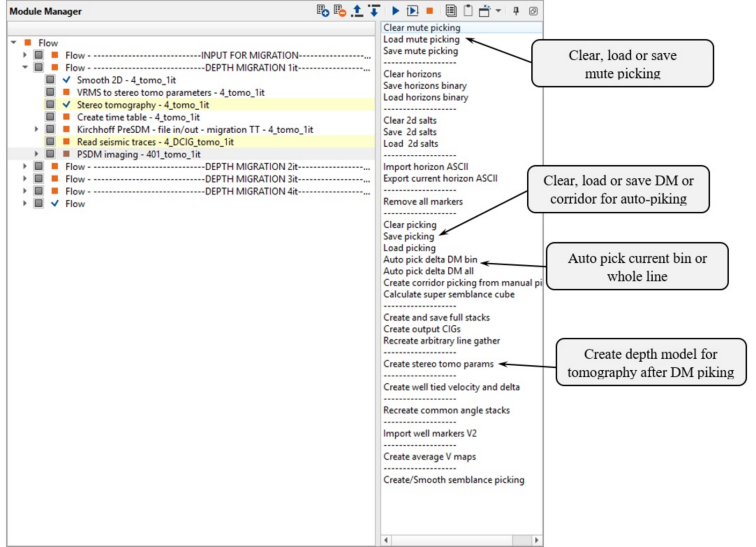This screenshot has height=547, width=756.
Task: Click the copy modules icon in toolbar
Action: click(451, 11)
